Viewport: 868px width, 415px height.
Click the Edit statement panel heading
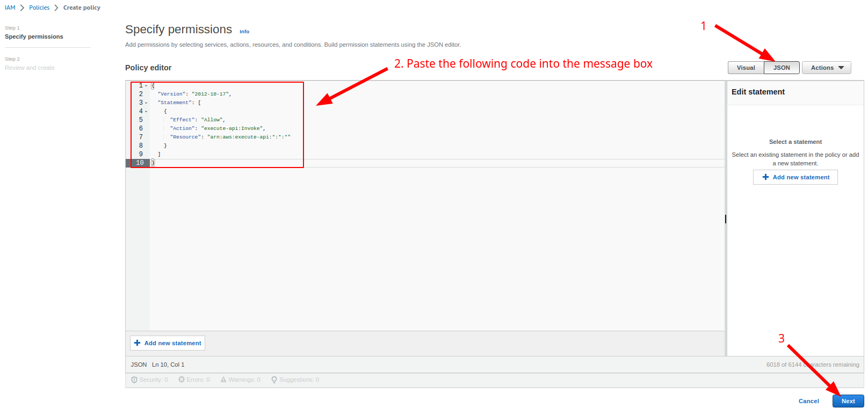click(x=758, y=92)
